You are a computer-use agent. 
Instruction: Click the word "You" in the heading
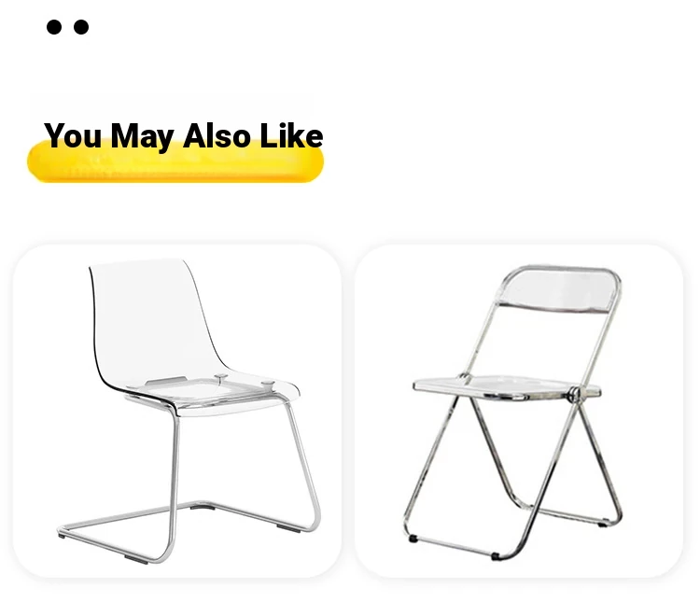[x=73, y=135]
